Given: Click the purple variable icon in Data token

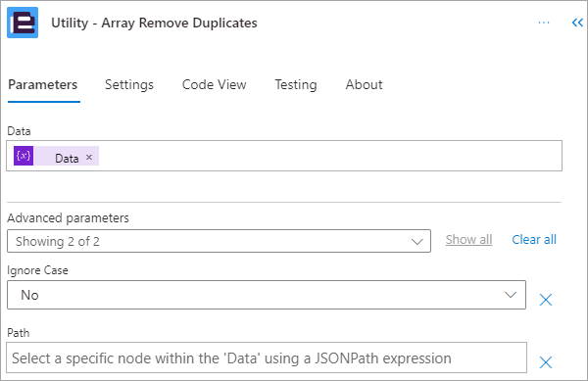Looking at the screenshot, I should (x=24, y=156).
